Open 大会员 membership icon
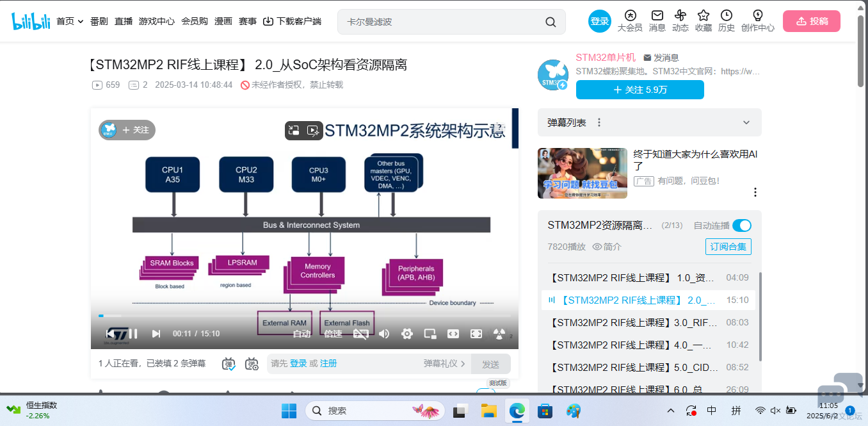868x426 pixels. point(630,15)
